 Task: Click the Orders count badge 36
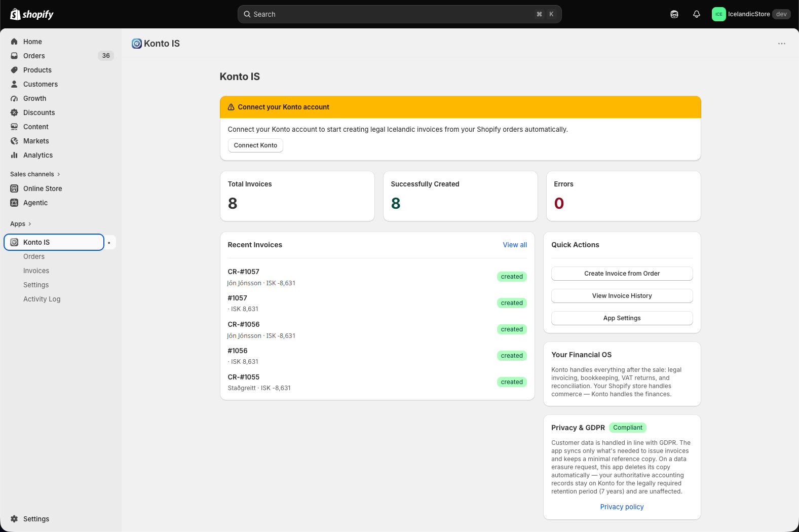pos(106,56)
